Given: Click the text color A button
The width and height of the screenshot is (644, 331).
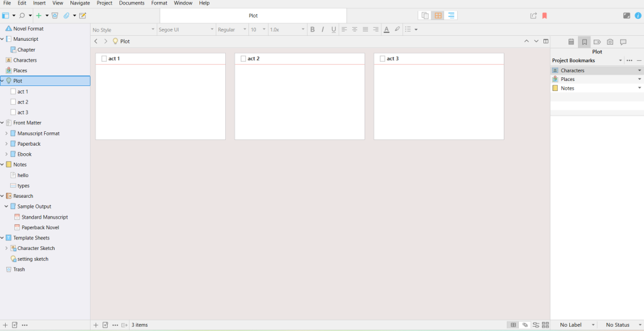Looking at the screenshot, I should [386, 30].
